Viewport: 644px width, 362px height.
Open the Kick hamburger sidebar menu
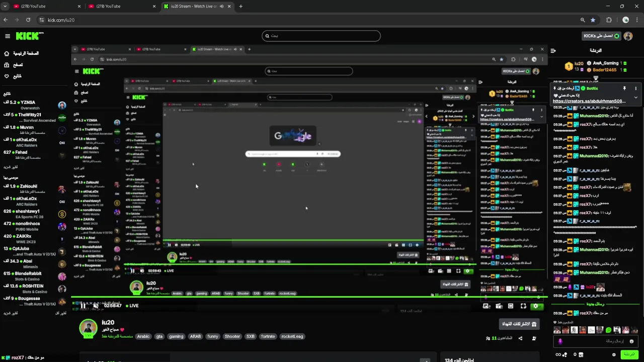click(x=8, y=36)
